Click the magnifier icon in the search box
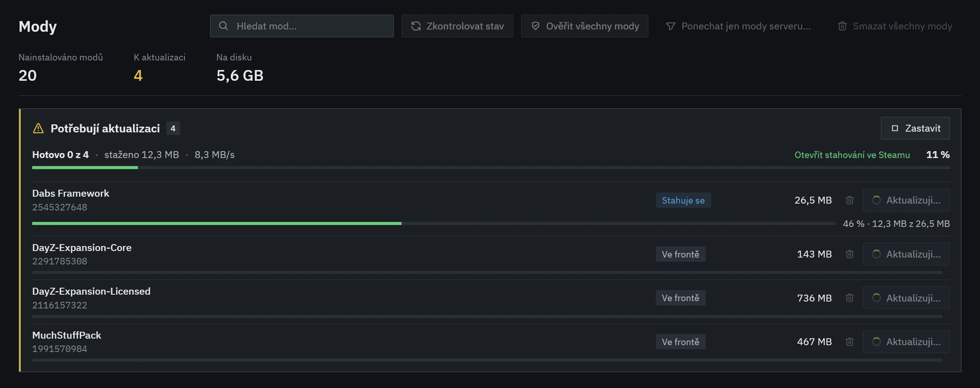This screenshot has width=980, height=388. coord(223,26)
